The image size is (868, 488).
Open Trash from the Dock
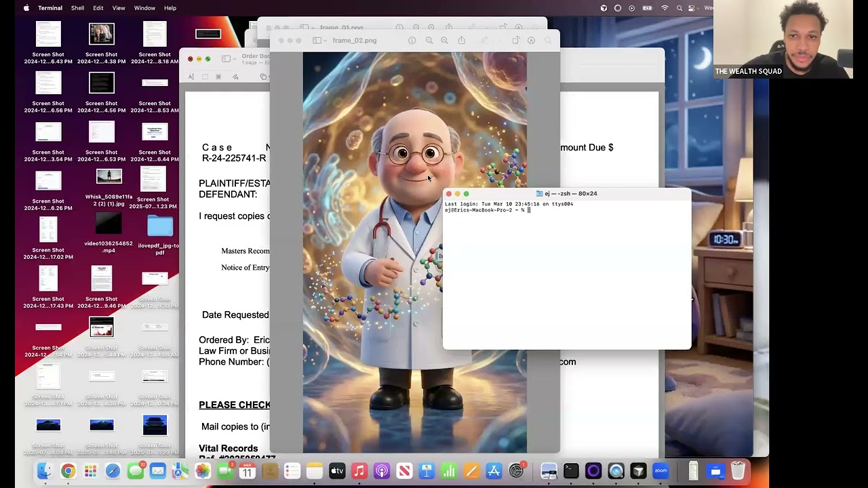tap(738, 471)
